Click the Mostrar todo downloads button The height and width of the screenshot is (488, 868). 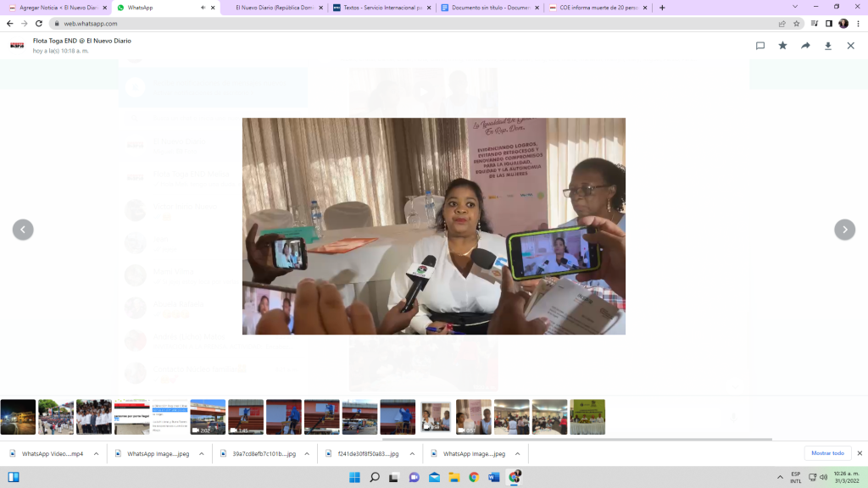click(827, 453)
